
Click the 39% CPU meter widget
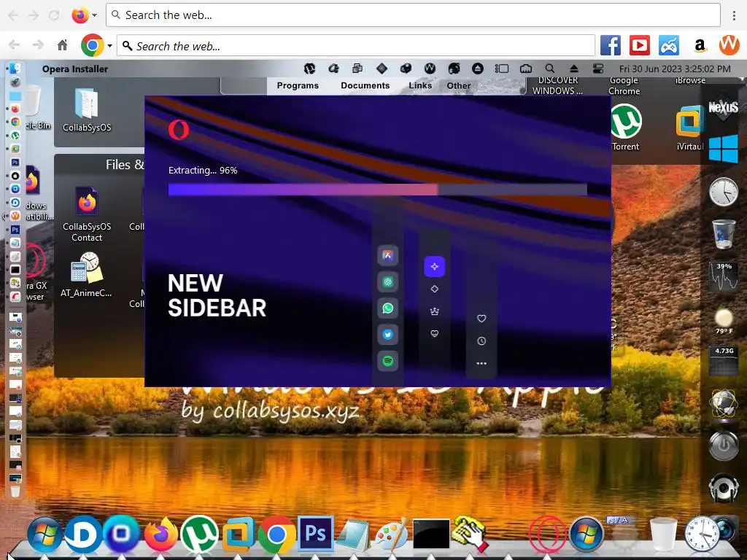click(x=723, y=276)
